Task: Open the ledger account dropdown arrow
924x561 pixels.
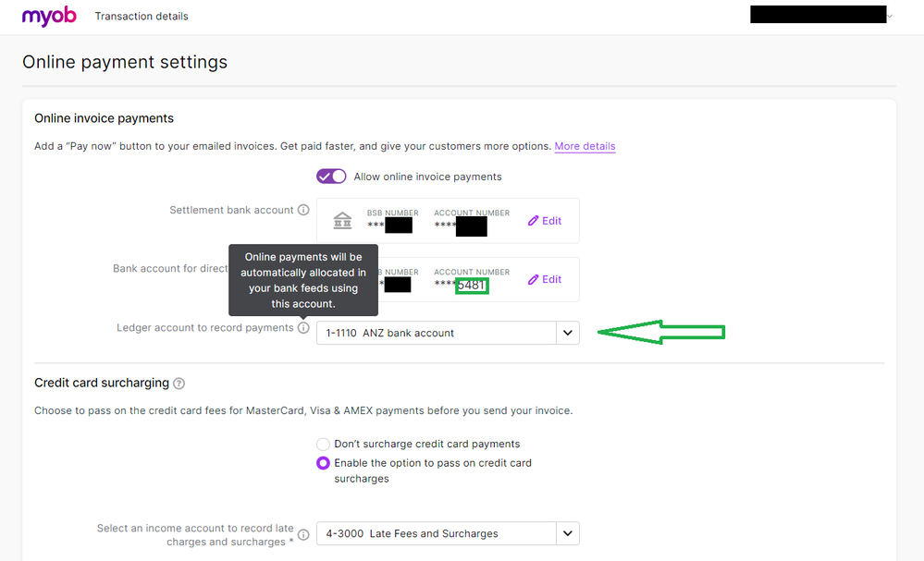Action: pos(567,333)
